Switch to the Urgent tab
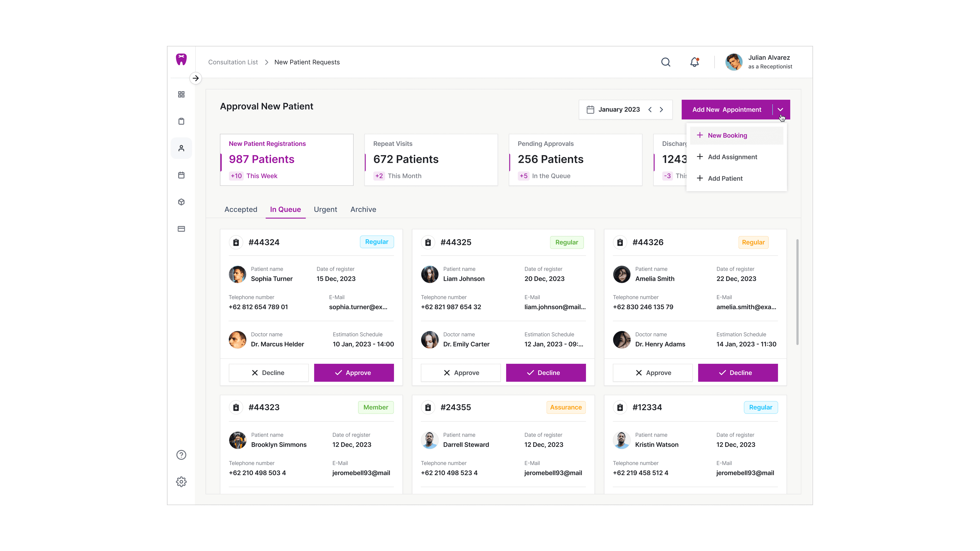980x551 pixels. coord(325,209)
